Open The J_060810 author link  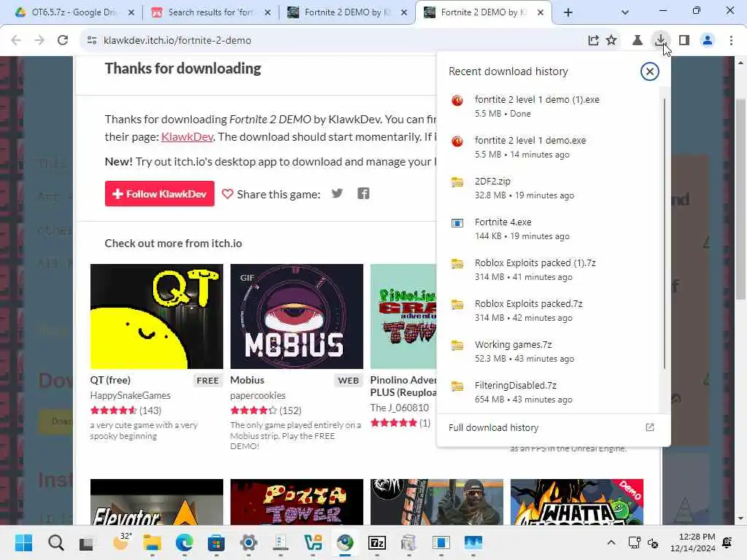pos(399,408)
